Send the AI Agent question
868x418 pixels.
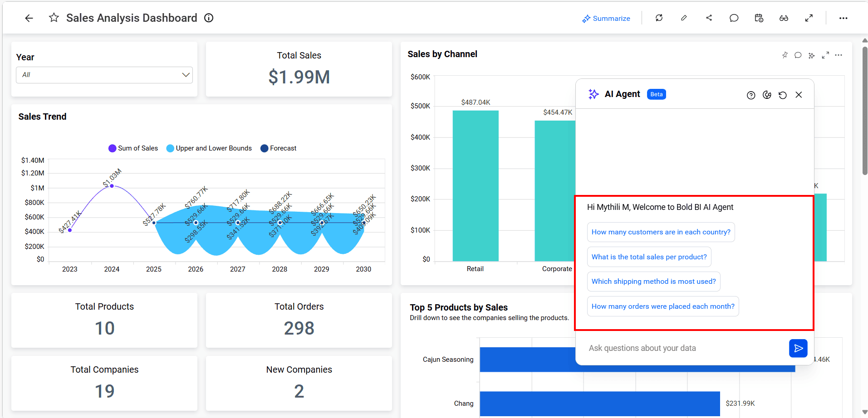(798, 348)
